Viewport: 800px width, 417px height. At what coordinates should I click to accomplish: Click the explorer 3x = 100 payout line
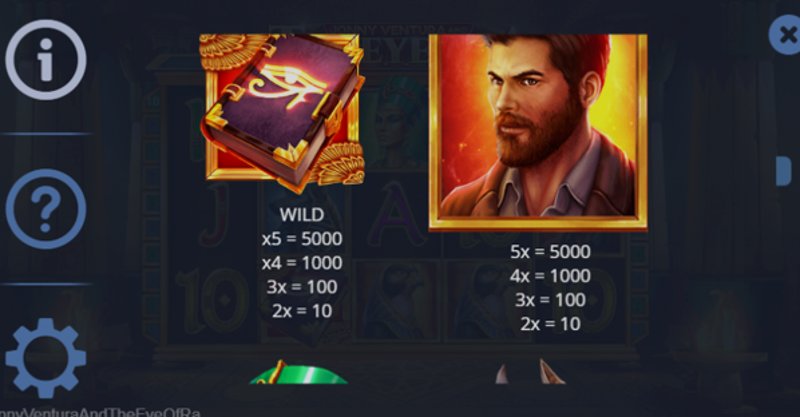point(550,300)
